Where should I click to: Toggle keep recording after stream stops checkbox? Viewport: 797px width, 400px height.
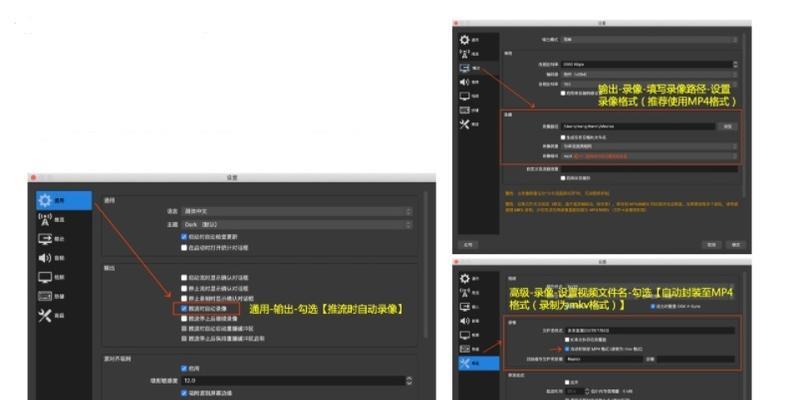(x=184, y=319)
